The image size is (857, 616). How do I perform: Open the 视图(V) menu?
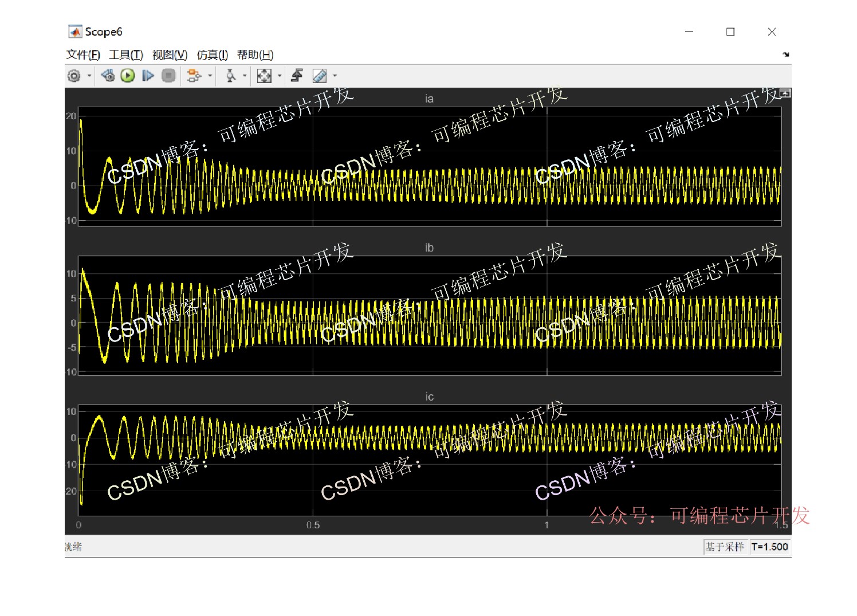pos(170,55)
